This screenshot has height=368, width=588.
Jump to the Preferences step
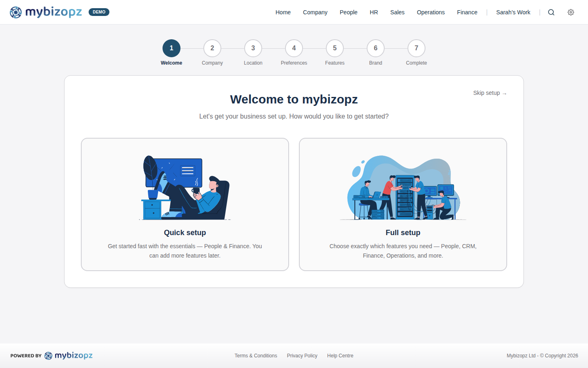tap(294, 48)
